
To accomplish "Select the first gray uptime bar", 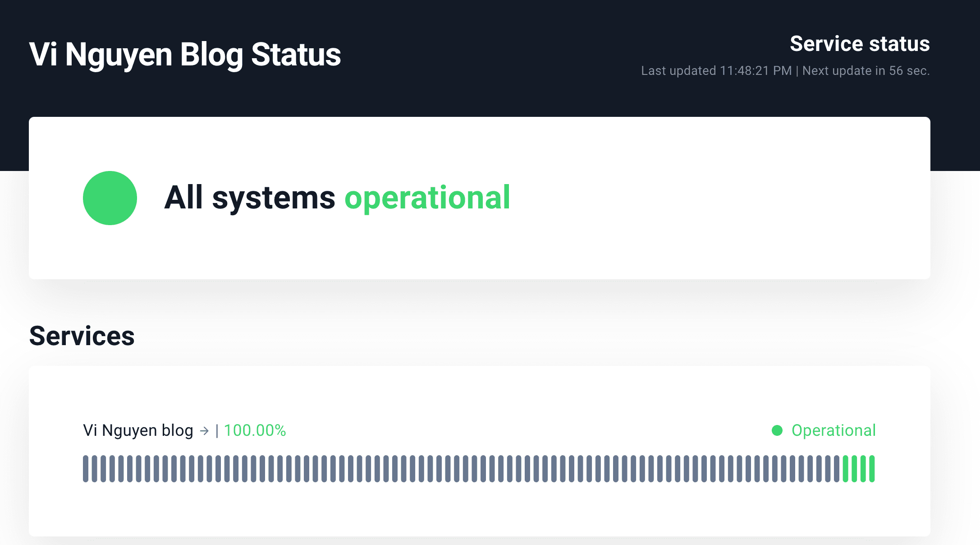I will (86, 469).
